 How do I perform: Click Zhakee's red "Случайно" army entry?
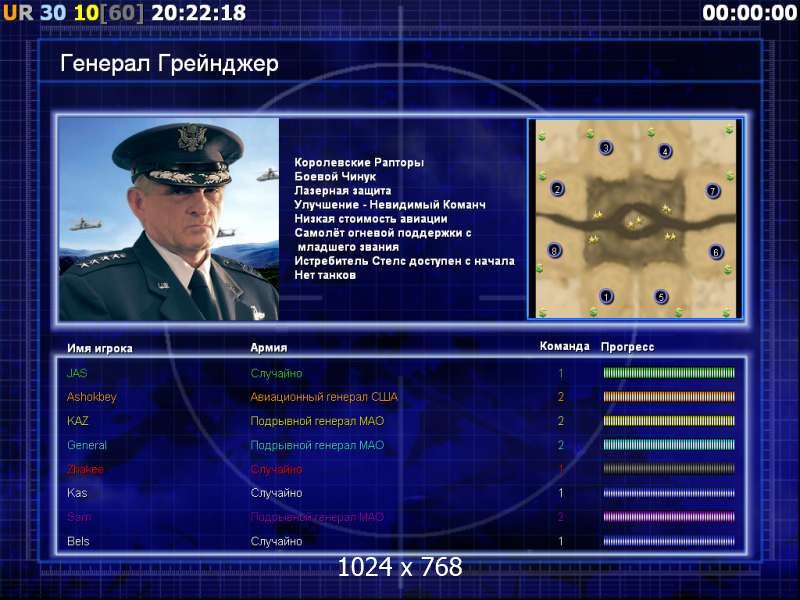tap(276, 469)
